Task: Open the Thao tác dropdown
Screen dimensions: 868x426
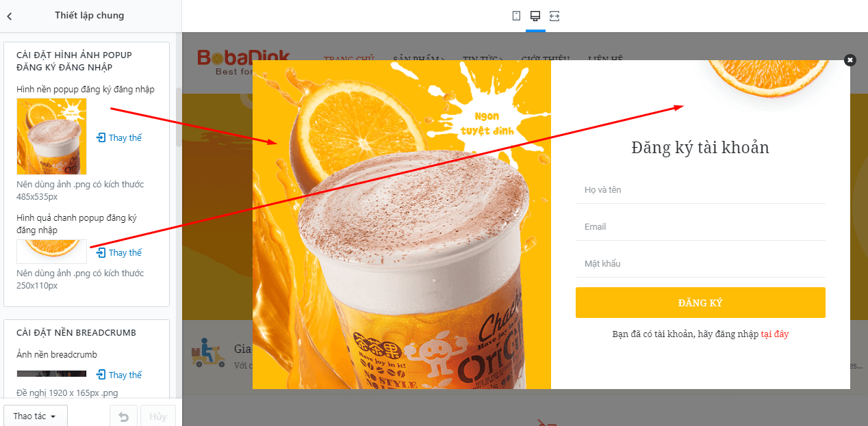Action: [x=35, y=416]
